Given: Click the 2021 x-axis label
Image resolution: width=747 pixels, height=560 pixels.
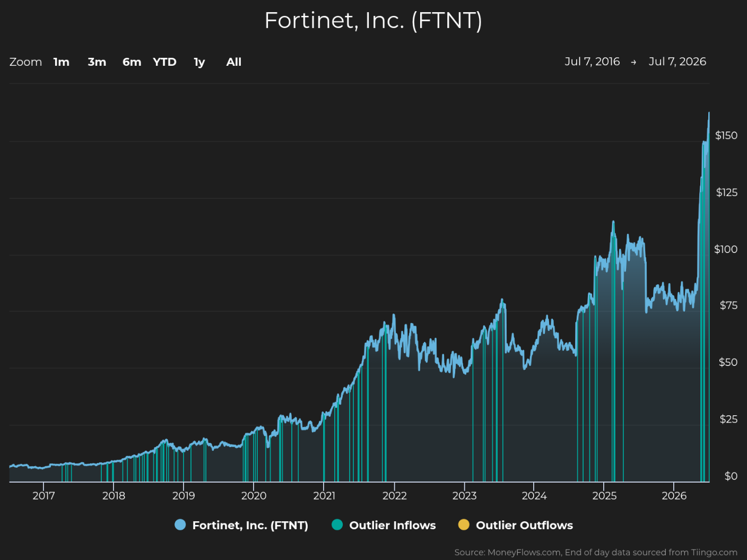Looking at the screenshot, I should [x=324, y=496].
